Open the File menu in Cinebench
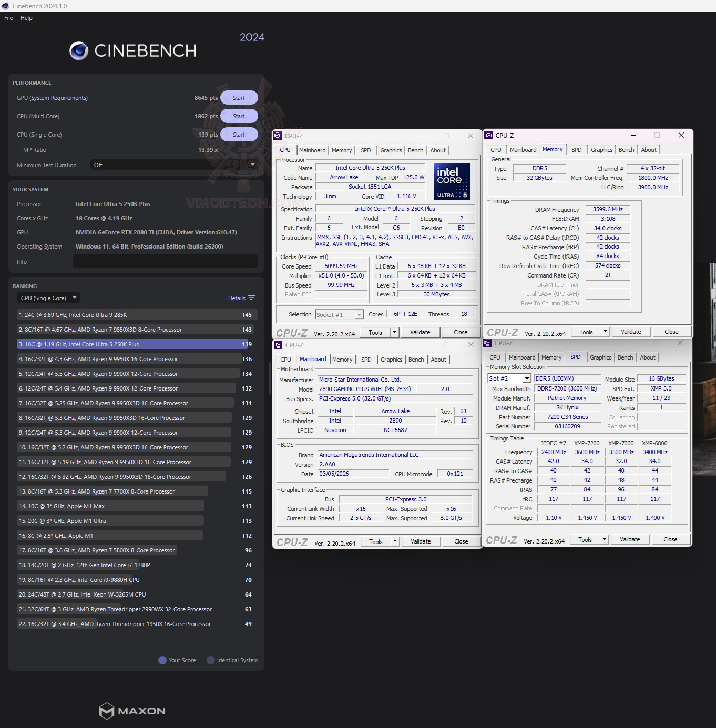This screenshot has width=716, height=728. [8, 18]
